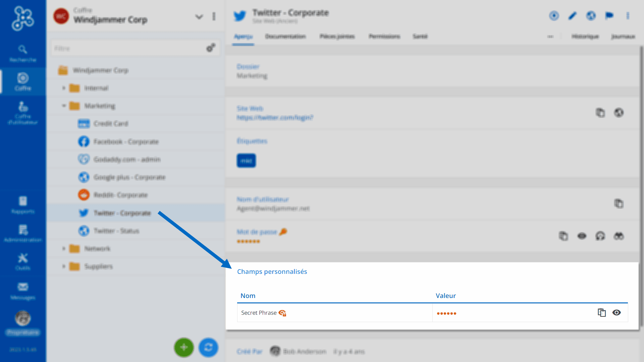Viewport: 644px width, 362px height.
Task: Click the flag icon in header
Action: (x=609, y=16)
